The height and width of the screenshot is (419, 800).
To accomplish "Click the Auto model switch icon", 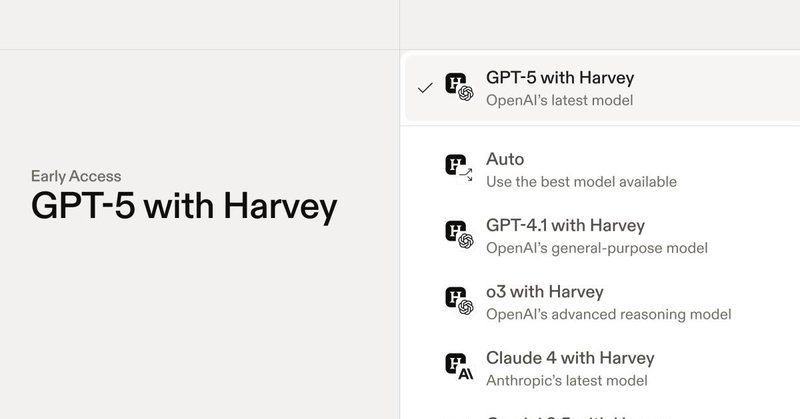I will tap(458, 169).
